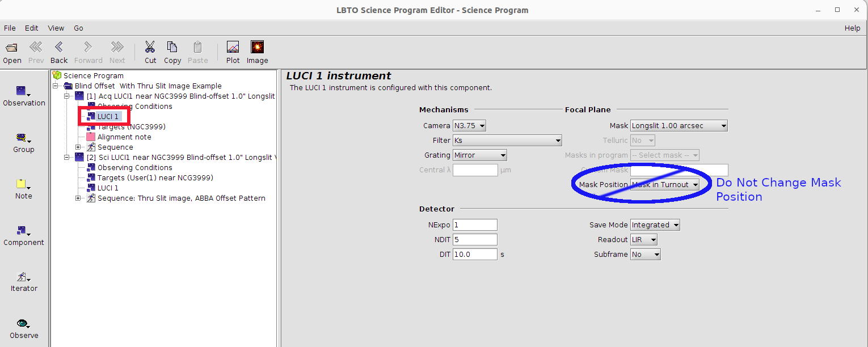The height and width of the screenshot is (347, 868).
Task: Open the Plot tool
Action: [233, 48]
